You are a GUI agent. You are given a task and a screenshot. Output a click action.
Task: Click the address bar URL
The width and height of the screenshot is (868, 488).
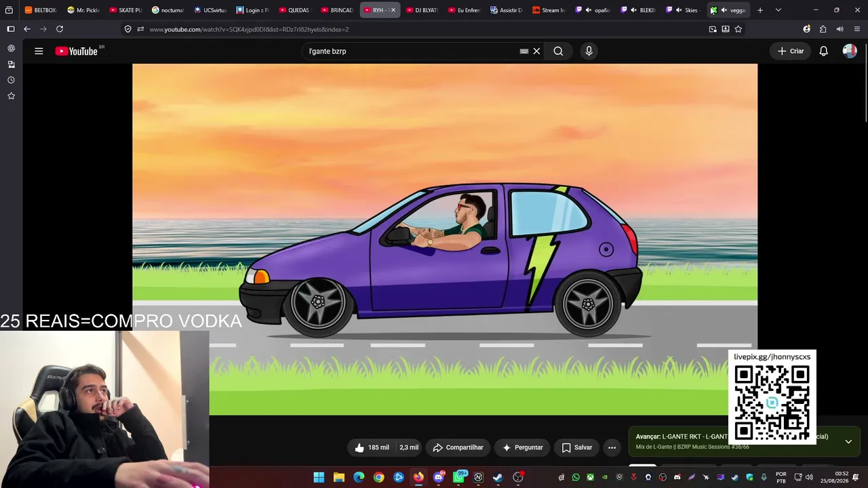249,29
